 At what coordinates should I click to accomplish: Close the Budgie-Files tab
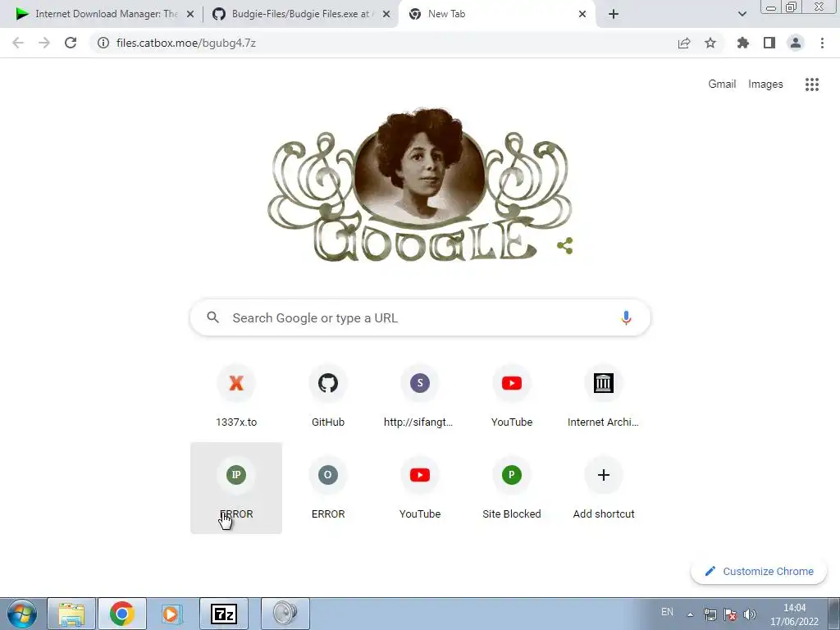(x=386, y=14)
